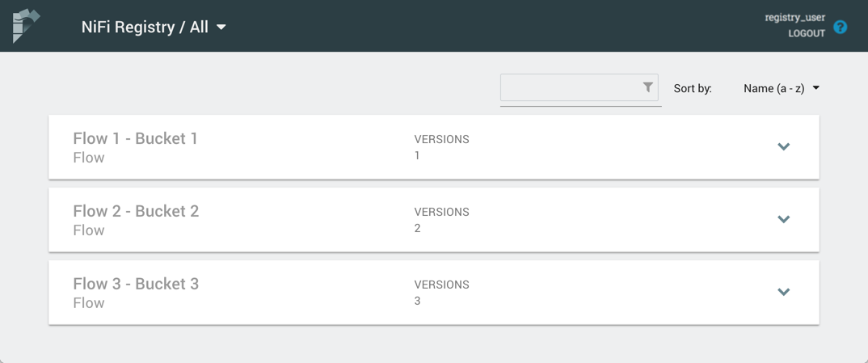Select the Flow 3 - Bucket 3 title

coord(135,284)
